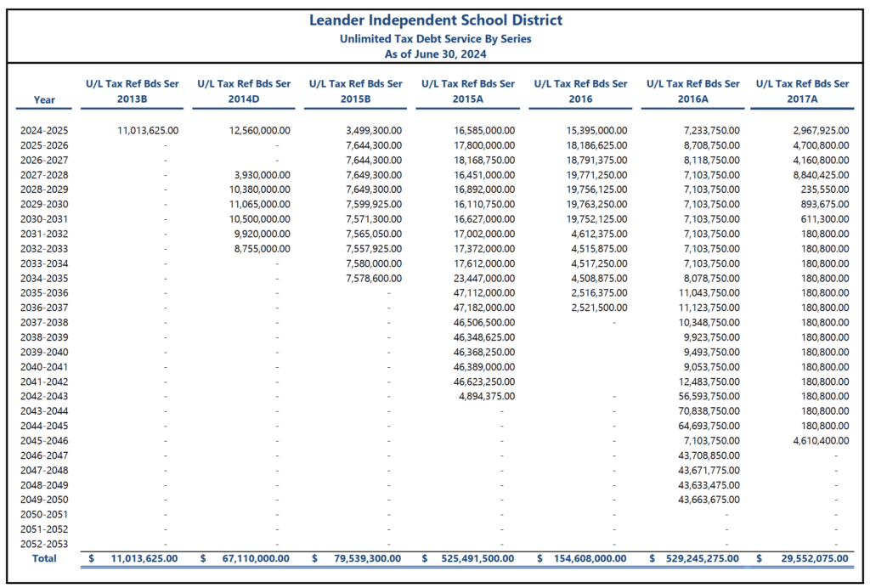The width and height of the screenshot is (870, 588).
Task: Click the U/L Tax Ref Bds Ser 2014D header
Action: (x=244, y=91)
